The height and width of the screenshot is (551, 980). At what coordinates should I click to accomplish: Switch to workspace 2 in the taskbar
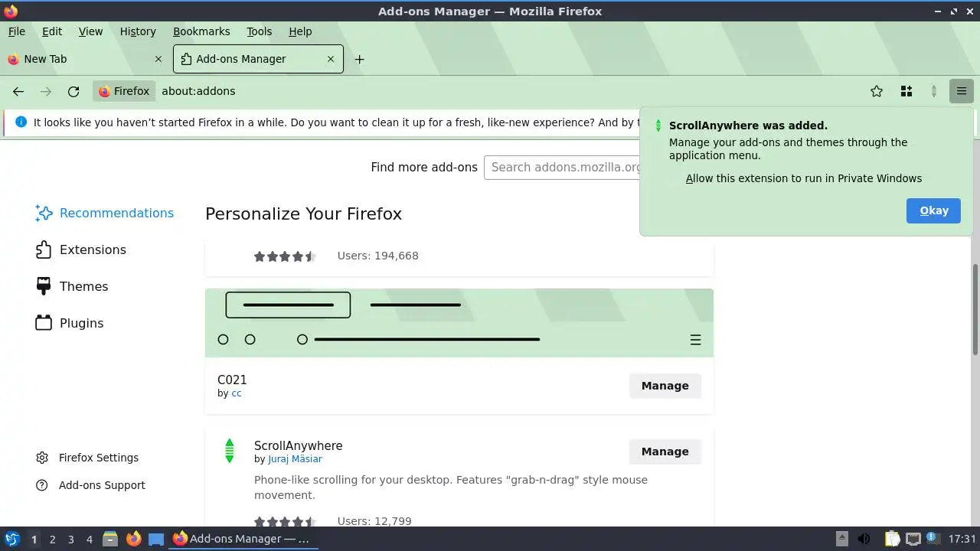[x=52, y=539]
